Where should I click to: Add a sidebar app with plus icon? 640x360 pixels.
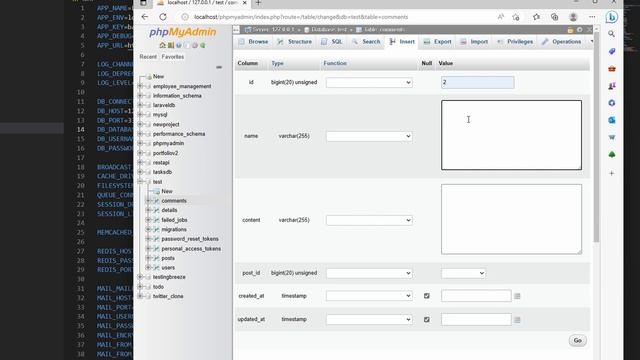[611, 173]
